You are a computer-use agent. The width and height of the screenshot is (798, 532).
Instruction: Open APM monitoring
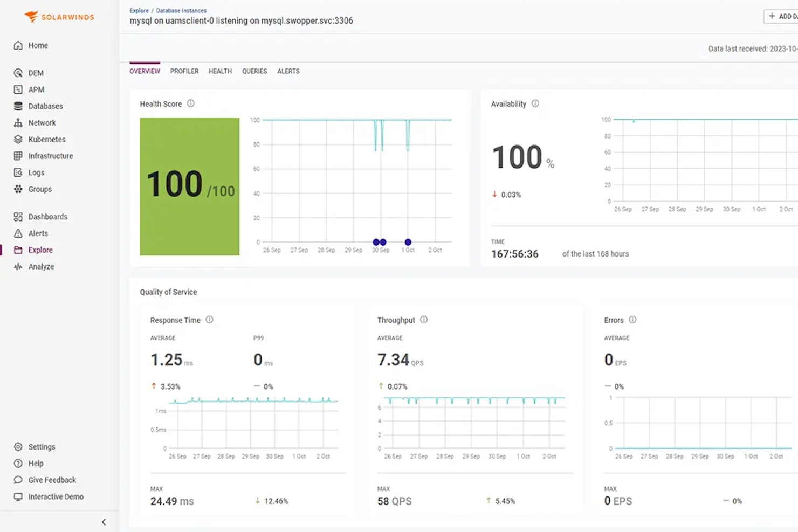[36, 89]
